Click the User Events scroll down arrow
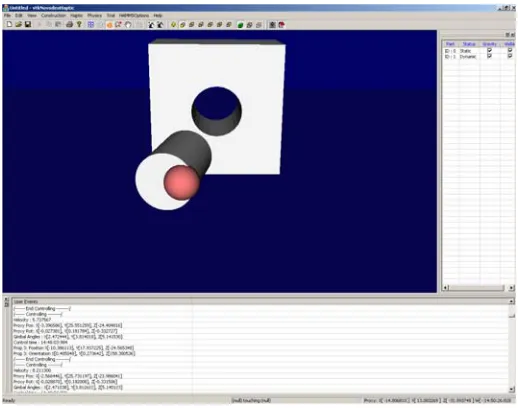This screenshot has height=408, width=518. [512, 389]
